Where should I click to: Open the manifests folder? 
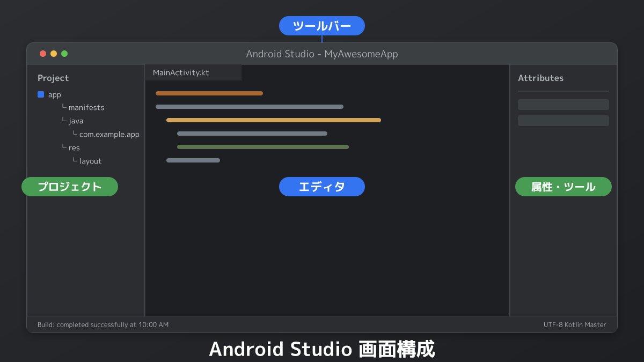[86, 108]
